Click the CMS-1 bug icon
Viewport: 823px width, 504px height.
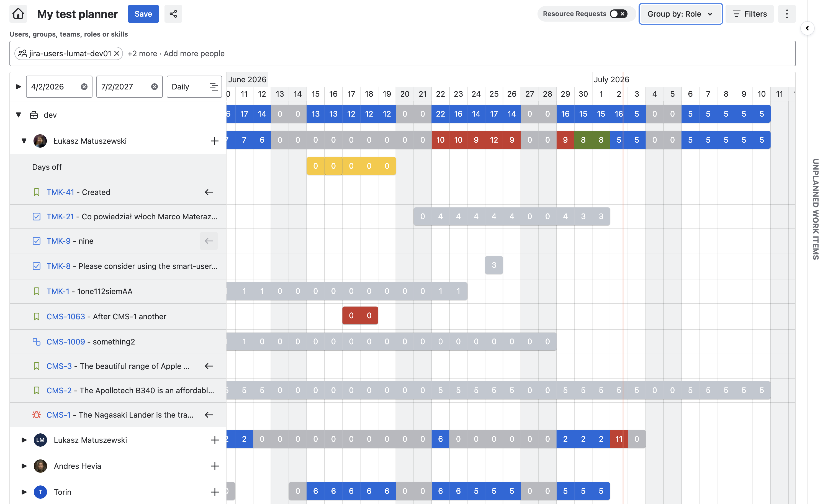pyautogui.click(x=36, y=415)
